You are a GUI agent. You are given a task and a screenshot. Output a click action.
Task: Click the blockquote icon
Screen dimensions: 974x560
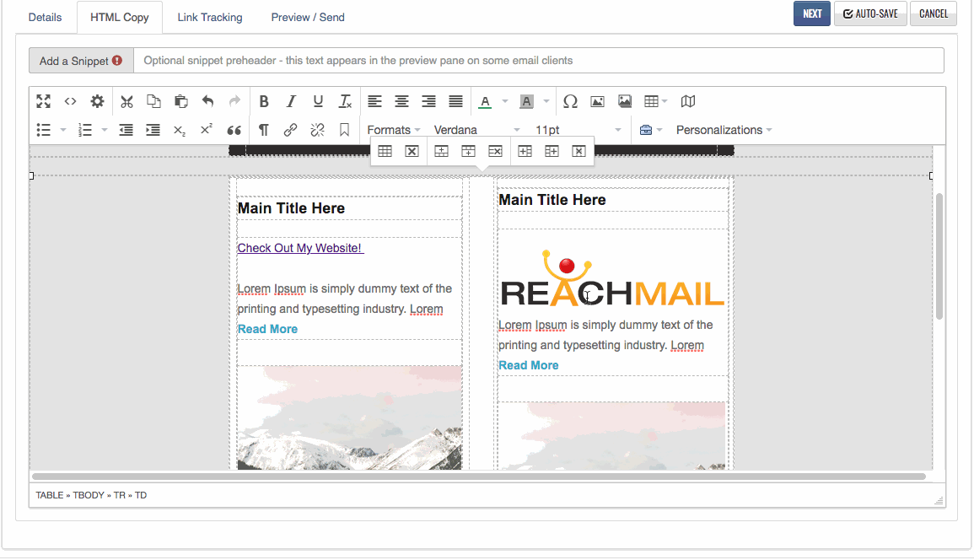(x=234, y=130)
